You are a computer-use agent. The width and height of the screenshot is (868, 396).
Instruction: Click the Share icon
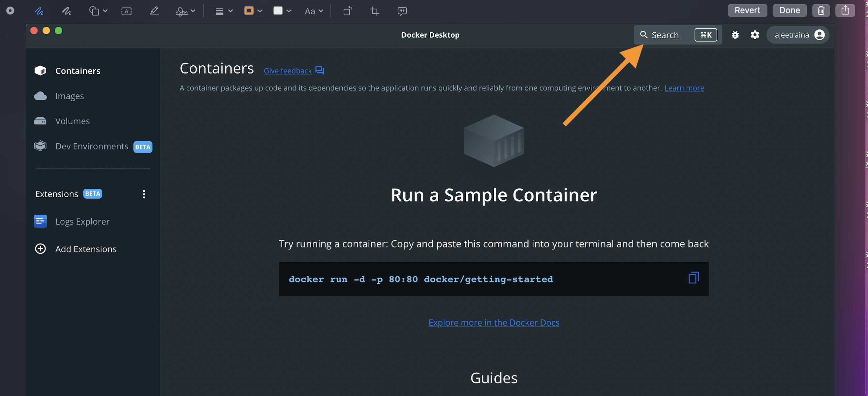pyautogui.click(x=845, y=11)
